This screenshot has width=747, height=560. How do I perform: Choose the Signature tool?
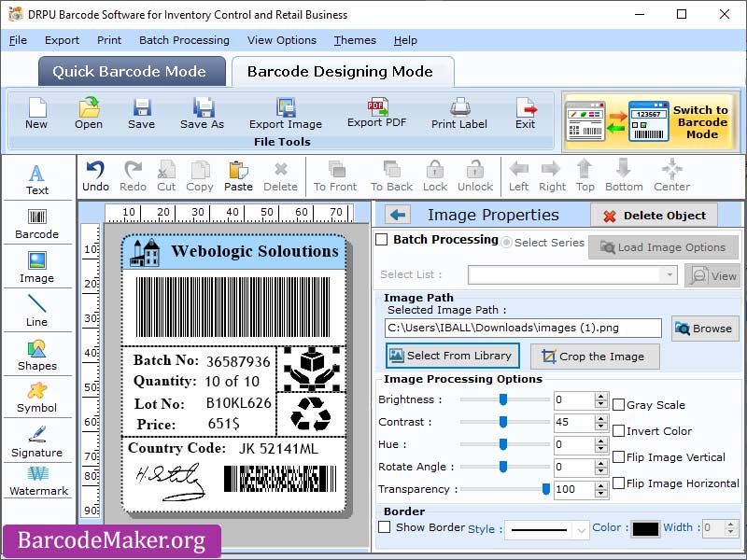pos(37,443)
